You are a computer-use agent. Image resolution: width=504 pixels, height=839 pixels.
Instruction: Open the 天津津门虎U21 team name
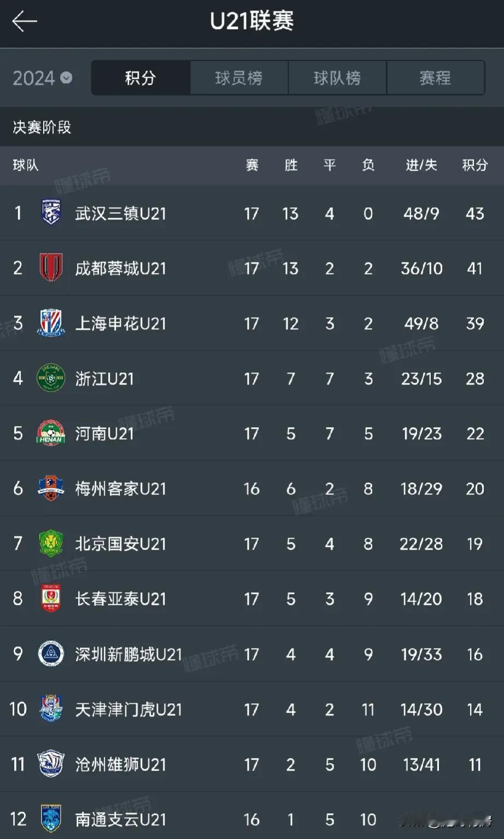[x=128, y=709]
